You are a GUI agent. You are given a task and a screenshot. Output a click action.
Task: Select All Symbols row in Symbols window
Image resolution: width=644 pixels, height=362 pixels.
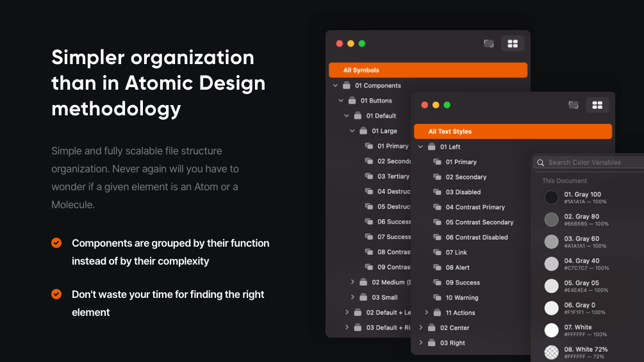tap(428, 70)
